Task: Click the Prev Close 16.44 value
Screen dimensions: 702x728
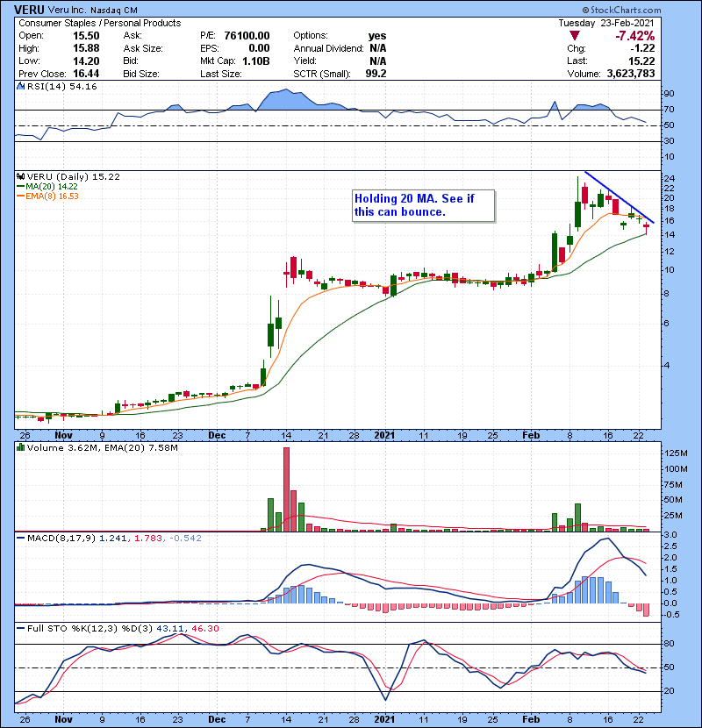Action: pos(86,74)
